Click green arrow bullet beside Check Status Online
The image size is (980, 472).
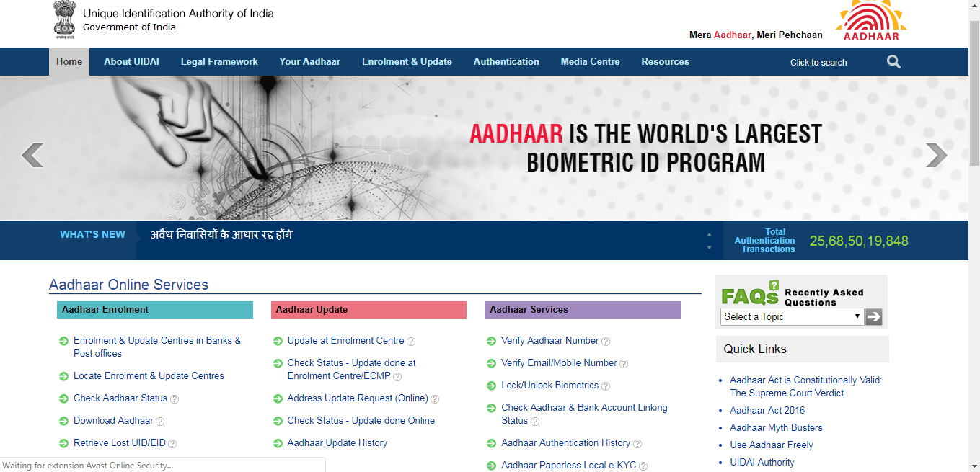(278, 421)
